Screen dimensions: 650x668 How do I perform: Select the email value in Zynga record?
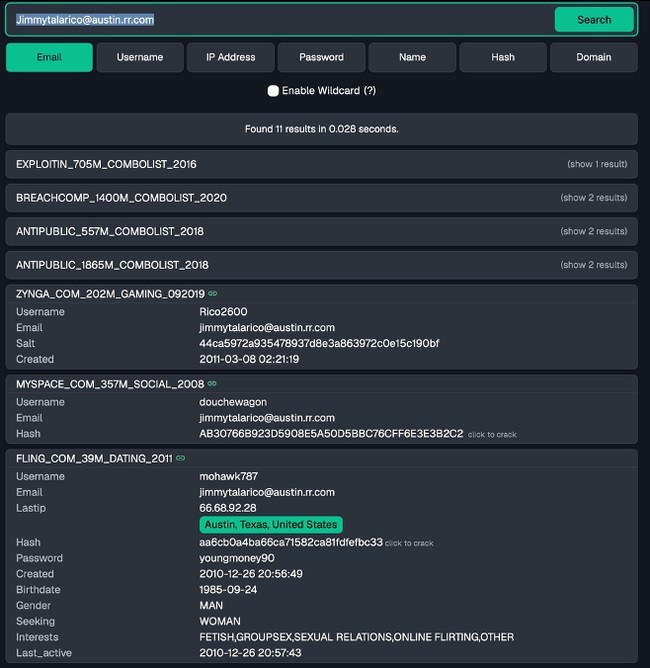(x=267, y=328)
